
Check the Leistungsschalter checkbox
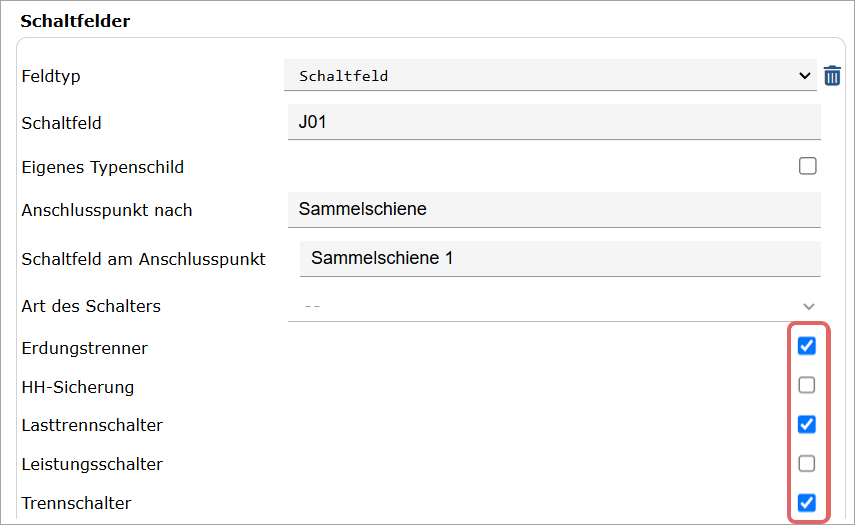coord(807,463)
